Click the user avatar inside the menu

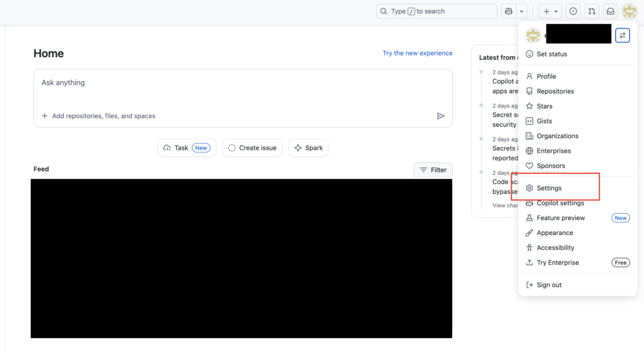[x=533, y=36]
